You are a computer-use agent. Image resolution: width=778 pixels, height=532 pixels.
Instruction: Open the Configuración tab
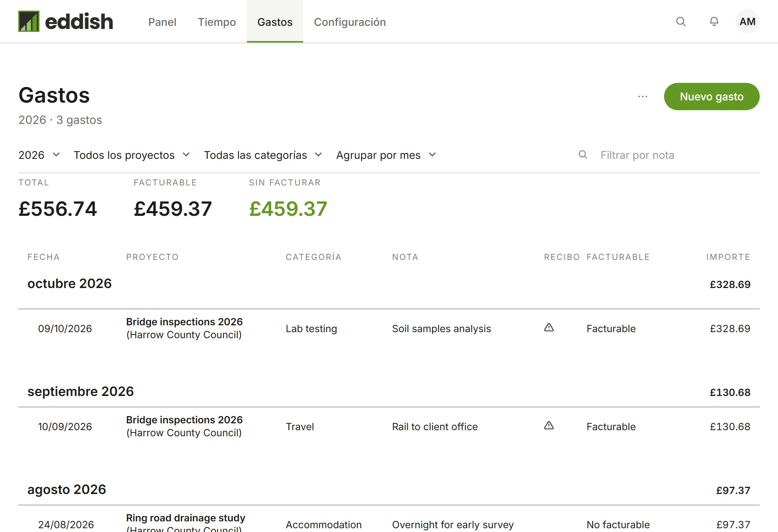click(350, 22)
